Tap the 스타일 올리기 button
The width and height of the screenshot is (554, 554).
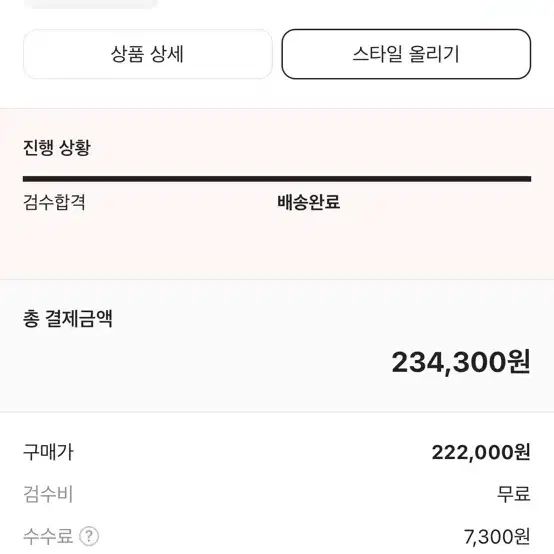pyautogui.click(x=406, y=54)
